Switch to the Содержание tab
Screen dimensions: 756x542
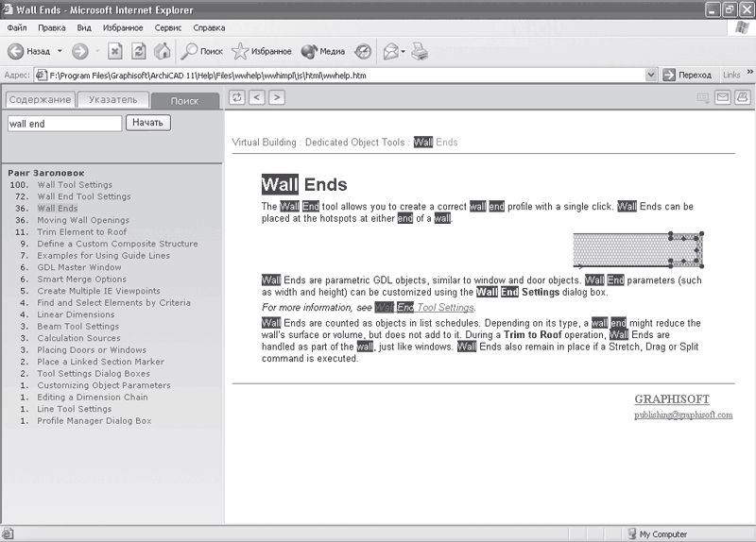39,100
